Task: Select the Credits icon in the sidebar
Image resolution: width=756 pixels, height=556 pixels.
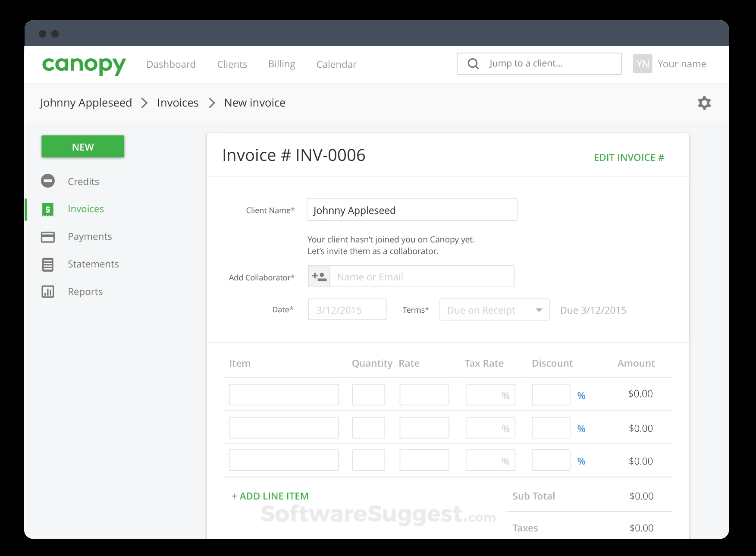Action: 47,181
